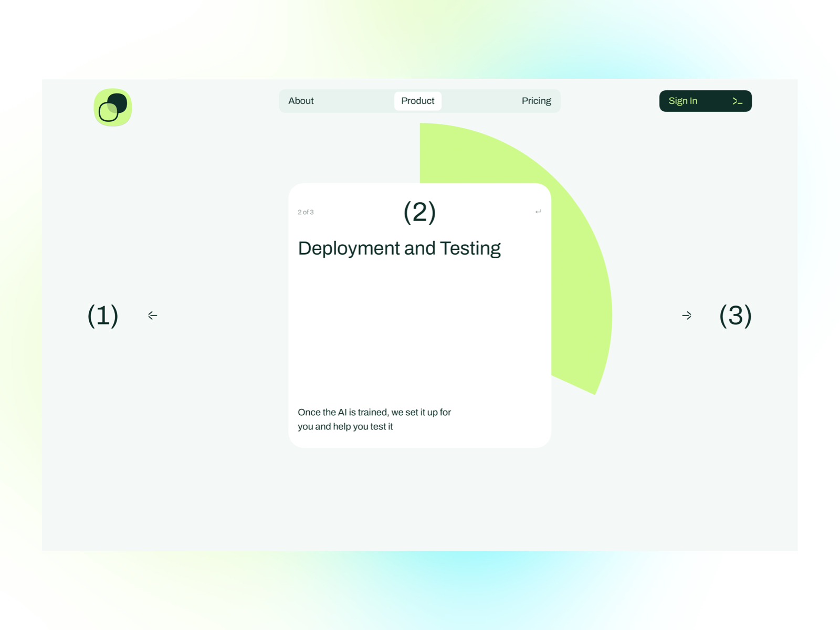Image resolution: width=840 pixels, height=630 pixels.
Task: Click the left arrow to previous step
Action: pyautogui.click(x=153, y=316)
